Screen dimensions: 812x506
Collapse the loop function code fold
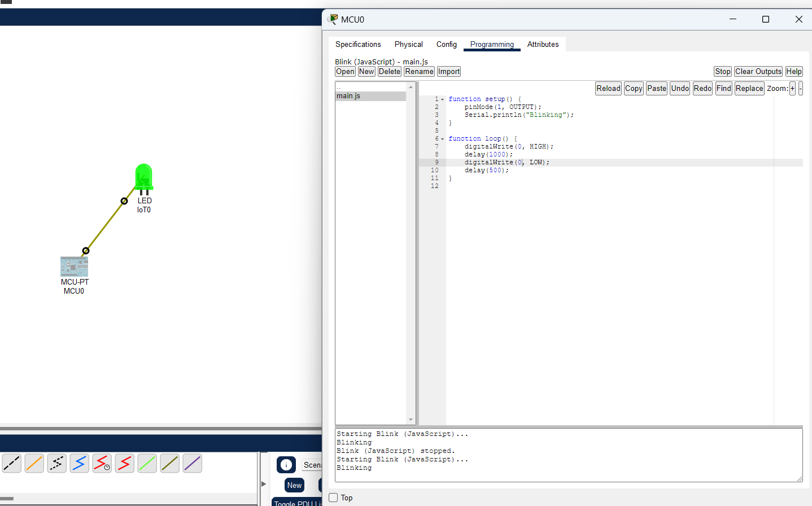[x=442, y=138]
